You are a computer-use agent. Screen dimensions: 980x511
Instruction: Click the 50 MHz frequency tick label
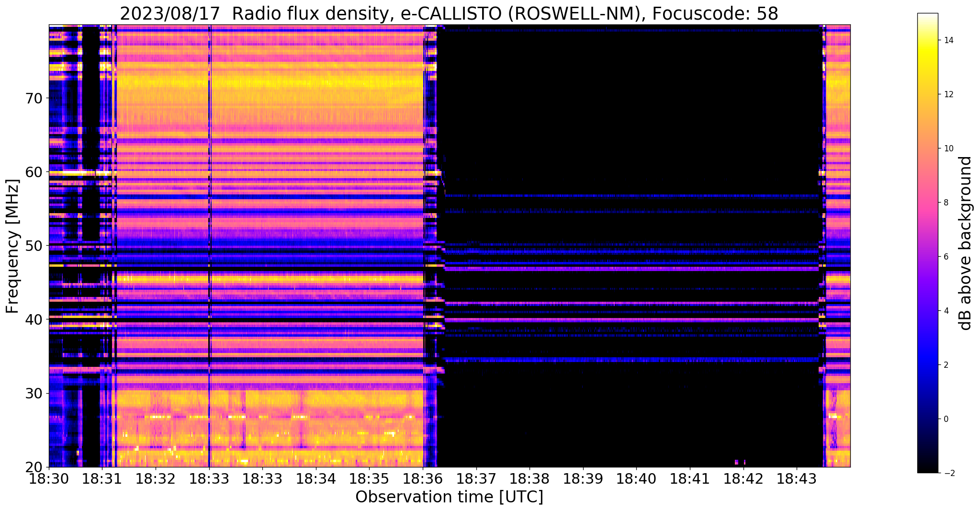tap(34, 246)
